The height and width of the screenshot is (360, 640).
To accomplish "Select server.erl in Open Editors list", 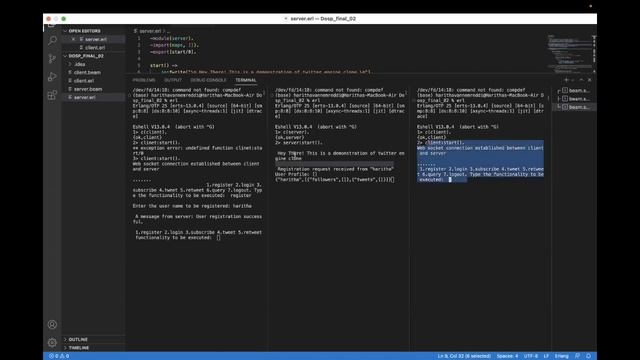I will pos(93,39).
